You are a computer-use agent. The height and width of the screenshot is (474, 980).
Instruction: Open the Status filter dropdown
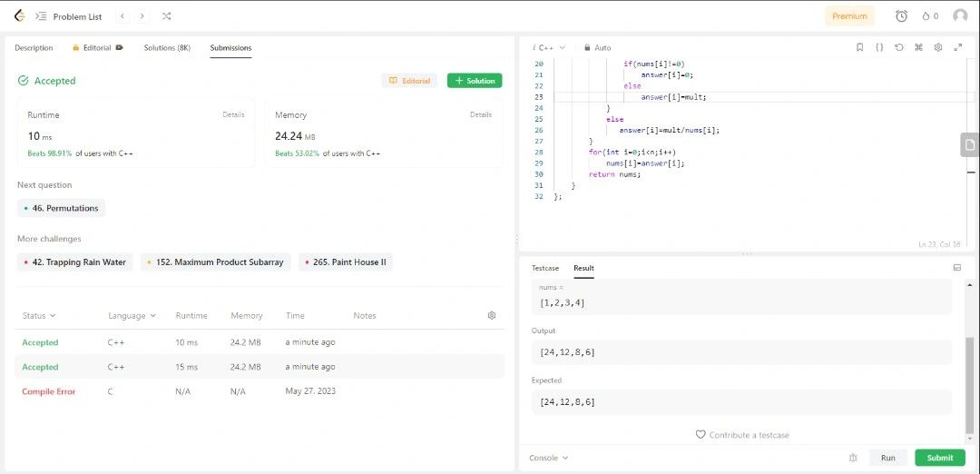pos(39,316)
